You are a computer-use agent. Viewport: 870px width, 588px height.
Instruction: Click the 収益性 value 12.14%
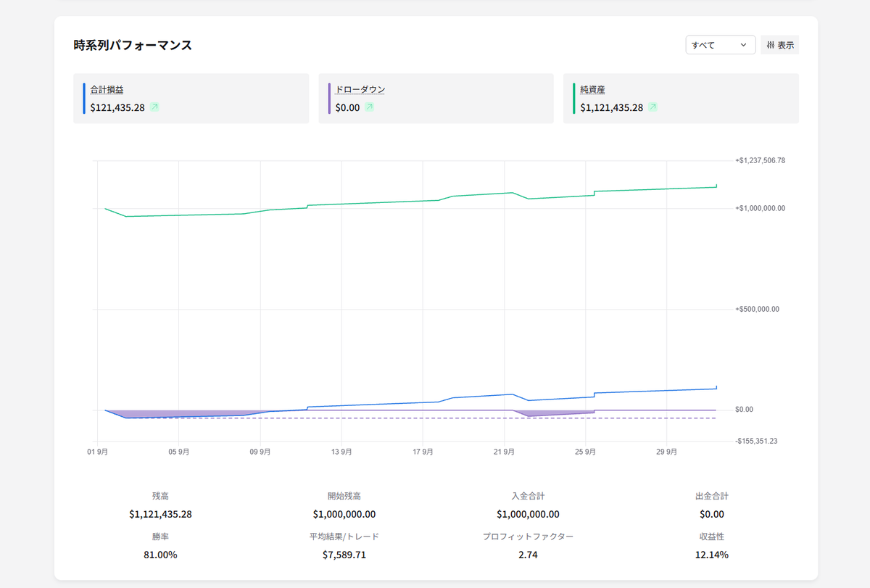[712, 555]
